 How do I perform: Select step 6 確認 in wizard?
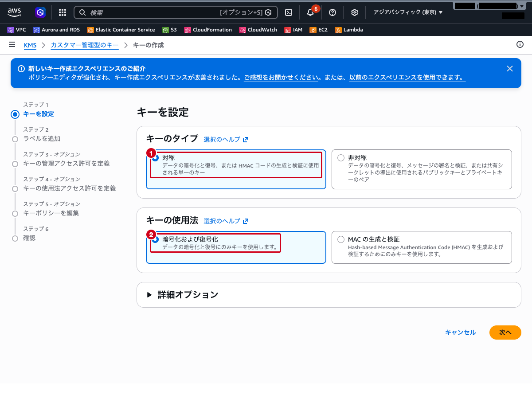tap(29, 238)
